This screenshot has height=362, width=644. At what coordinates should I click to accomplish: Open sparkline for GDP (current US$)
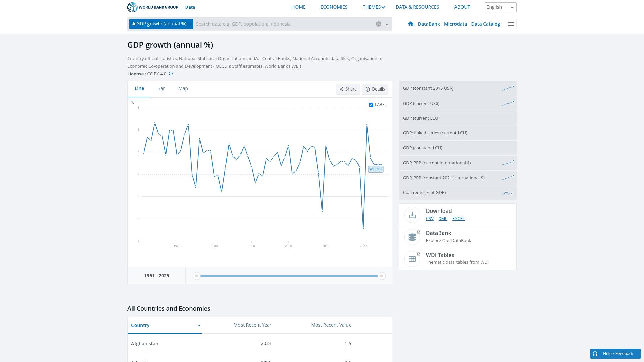[x=508, y=103]
